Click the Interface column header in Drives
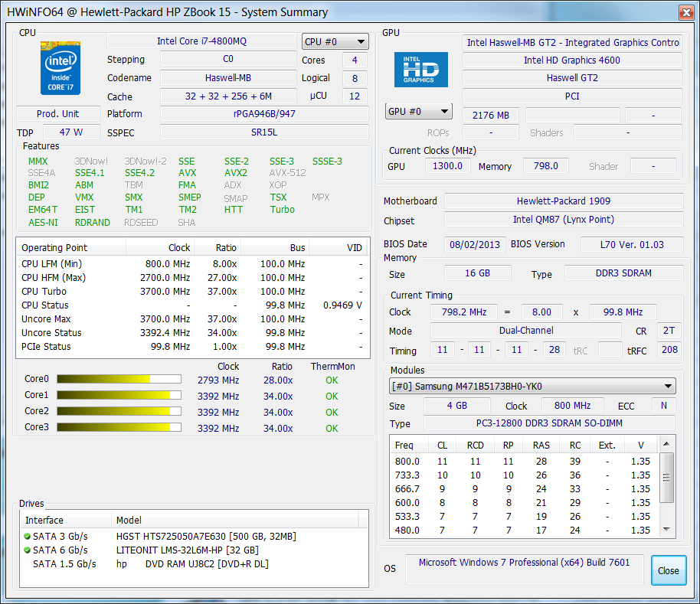Viewport: 700px width, 604px height. pyautogui.click(x=66, y=520)
